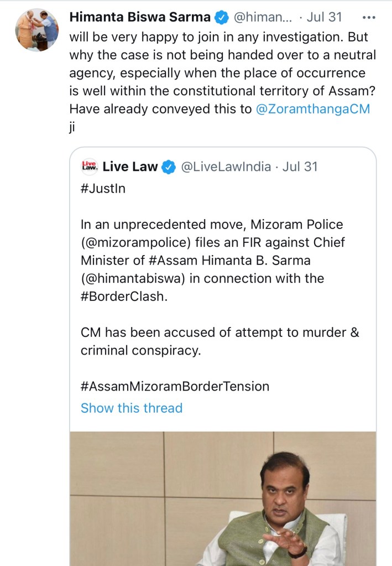Click the verified badge beside Himanta Biswa Sarma

pos(222,17)
